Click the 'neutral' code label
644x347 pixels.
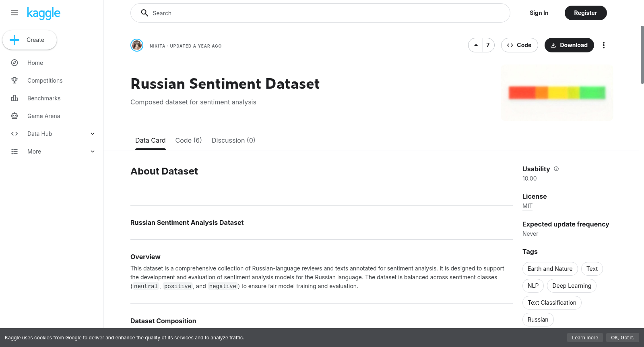pos(146,286)
